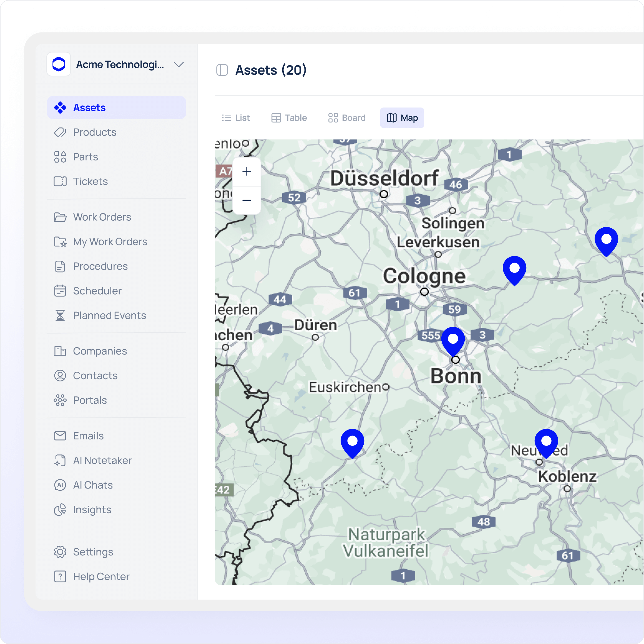Open the Parts section icon

tap(60, 157)
